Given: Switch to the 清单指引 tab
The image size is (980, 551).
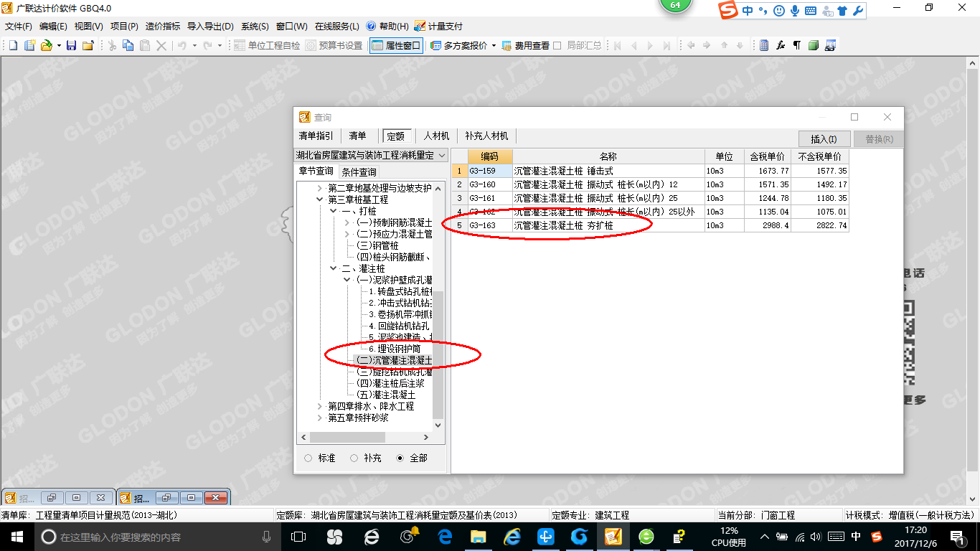Looking at the screenshot, I should coord(315,136).
